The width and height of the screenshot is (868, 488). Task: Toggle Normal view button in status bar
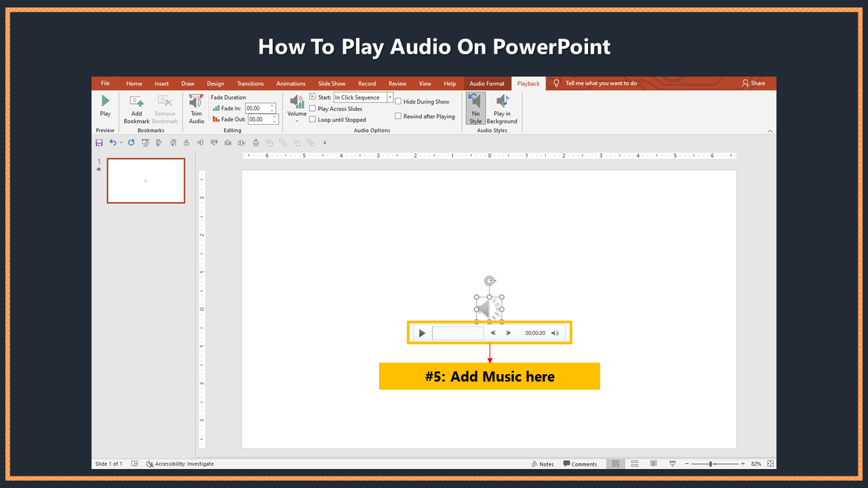pos(616,464)
